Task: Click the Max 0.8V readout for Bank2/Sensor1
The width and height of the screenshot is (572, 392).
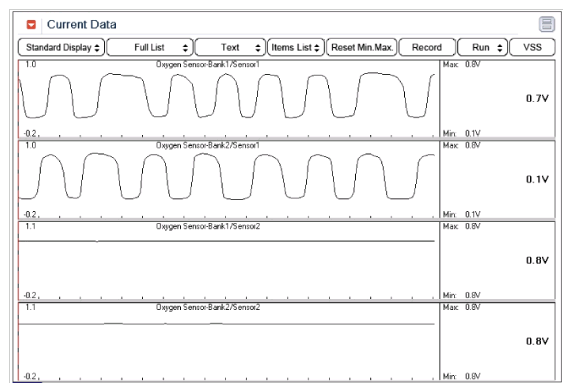Action: tap(461, 145)
